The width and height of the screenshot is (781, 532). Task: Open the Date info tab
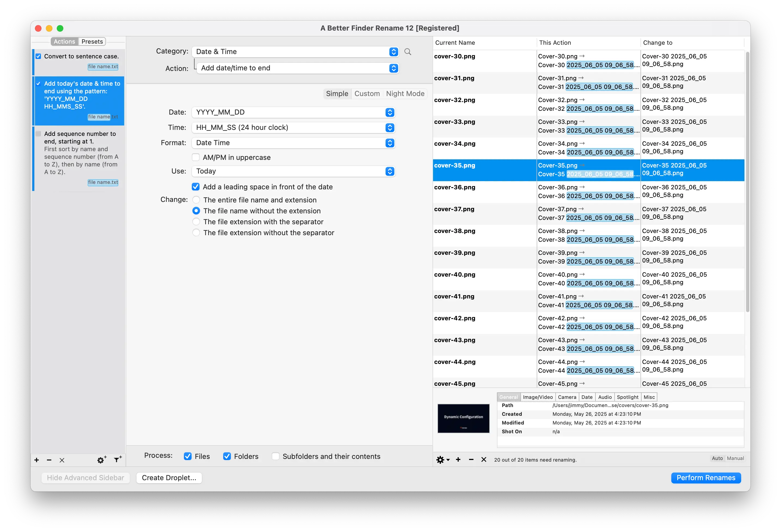tap(587, 397)
